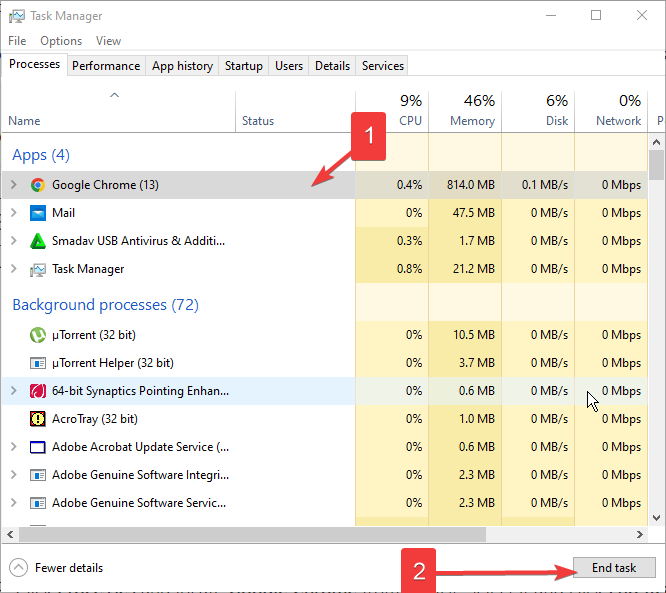The height and width of the screenshot is (593, 666).
Task: Sort processes by Network column
Action: click(x=611, y=111)
